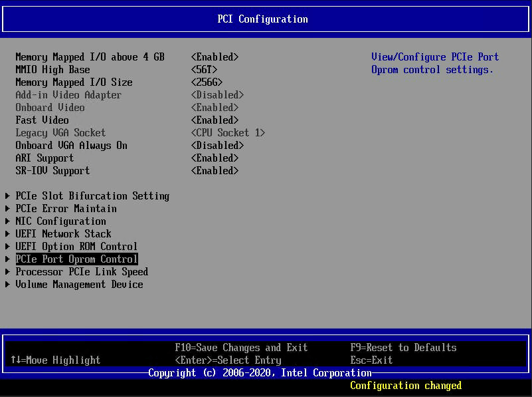Screen dimensions: 532x397
Task: Toggle the Onboard Video setting
Action: click(x=214, y=107)
